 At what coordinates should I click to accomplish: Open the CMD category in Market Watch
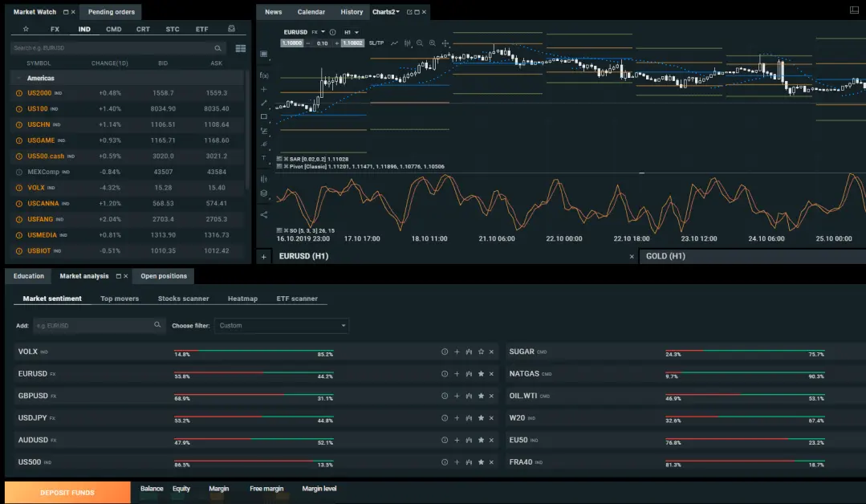[113, 29]
